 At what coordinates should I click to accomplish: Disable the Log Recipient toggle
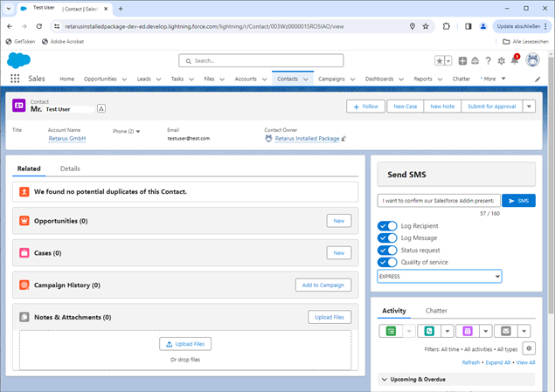click(387, 226)
